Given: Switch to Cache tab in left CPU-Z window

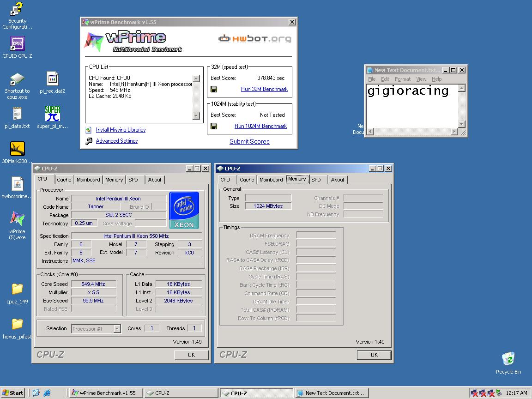Looking at the screenshot, I should pyautogui.click(x=64, y=180).
